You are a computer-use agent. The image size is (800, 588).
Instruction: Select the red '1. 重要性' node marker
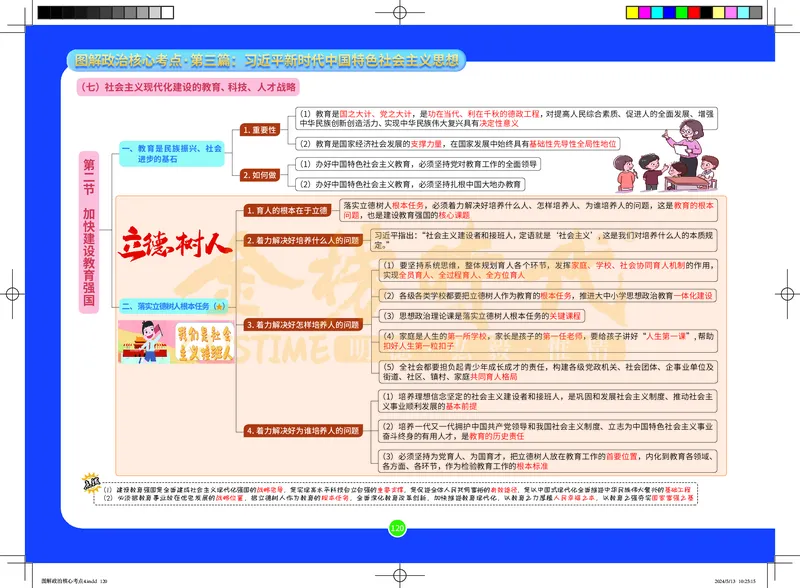coord(258,129)
